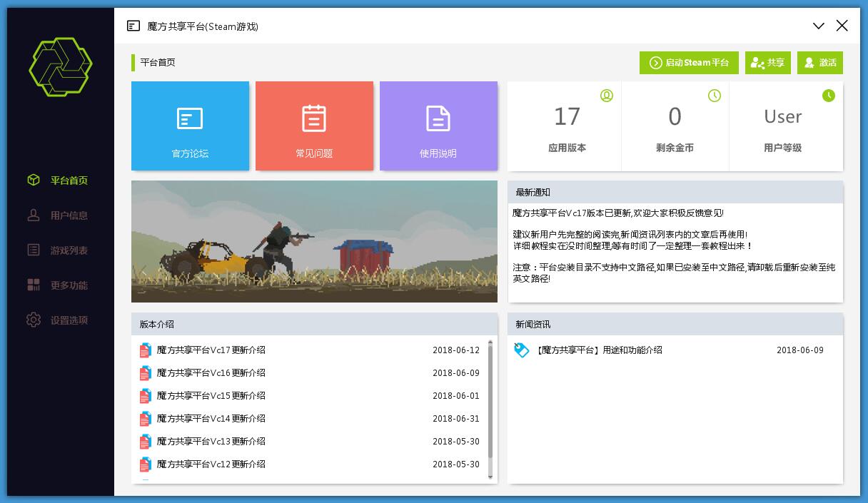Click the 用户等级 green clock icon
868x503 pixels.
point(829,96)
